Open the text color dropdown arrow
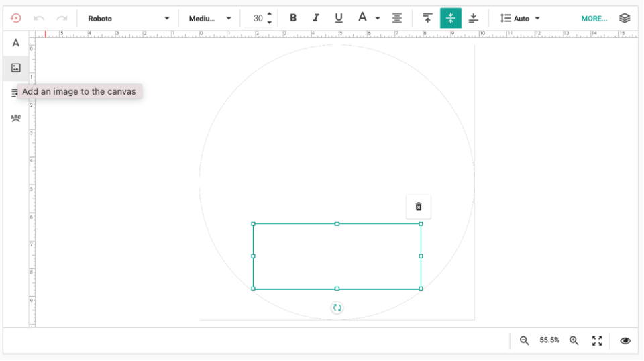 click(378, 19)
